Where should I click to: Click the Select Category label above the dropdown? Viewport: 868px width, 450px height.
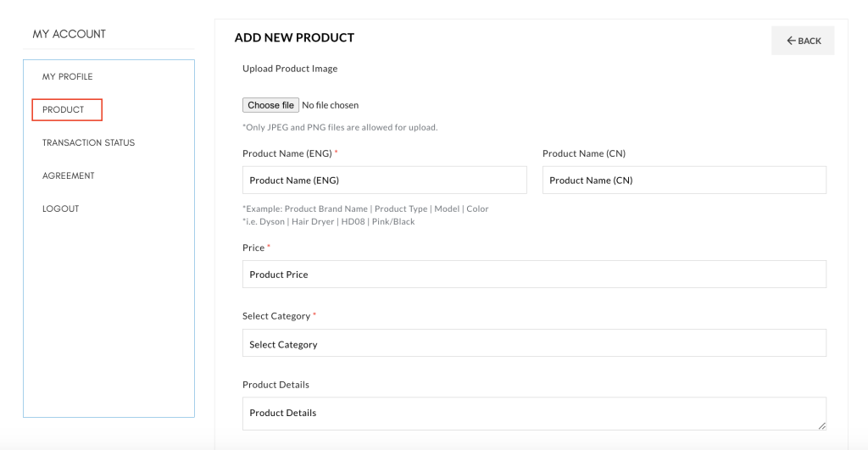276,316
